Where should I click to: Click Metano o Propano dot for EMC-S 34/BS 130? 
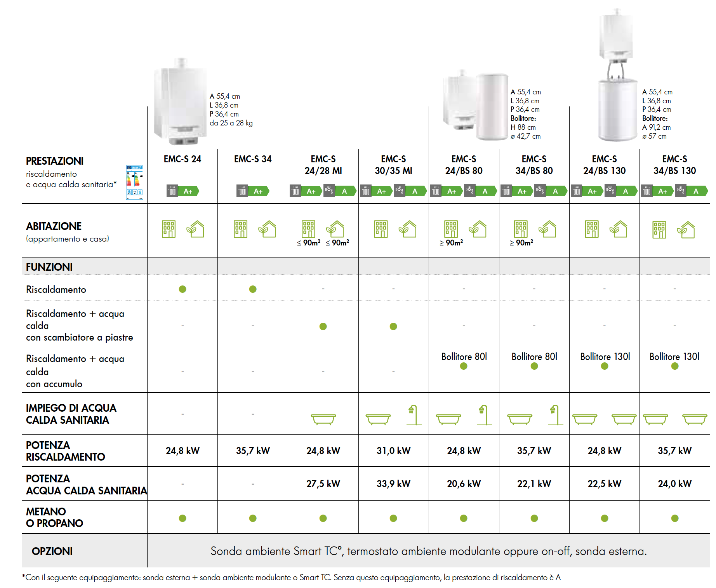point(674,518)
